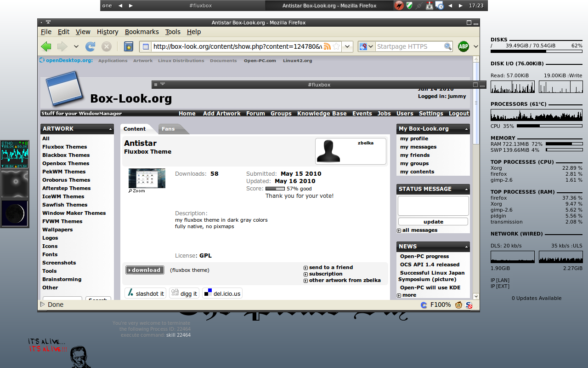The width and height of the screenshot is (588, 368).
Task: Open the Greasemonkey monkey icon
Action: coord(458,305)
